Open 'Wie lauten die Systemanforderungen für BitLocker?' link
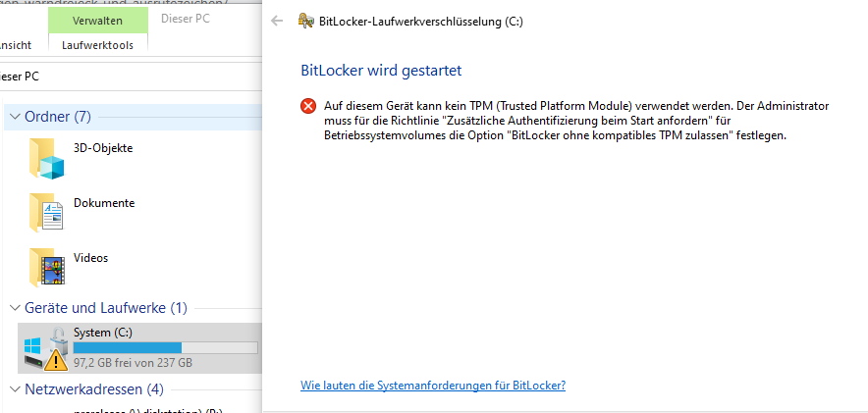This screenshot has width=868, height=413. tap(433, 386)
